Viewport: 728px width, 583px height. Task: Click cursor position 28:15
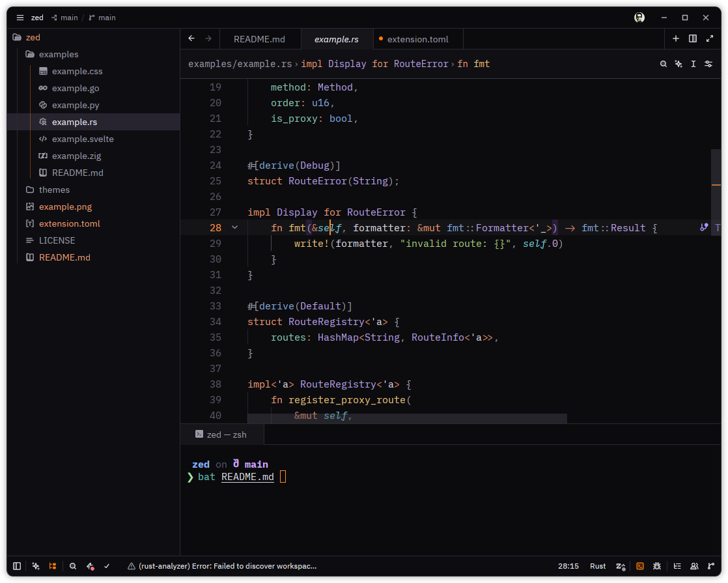(568, 566)
